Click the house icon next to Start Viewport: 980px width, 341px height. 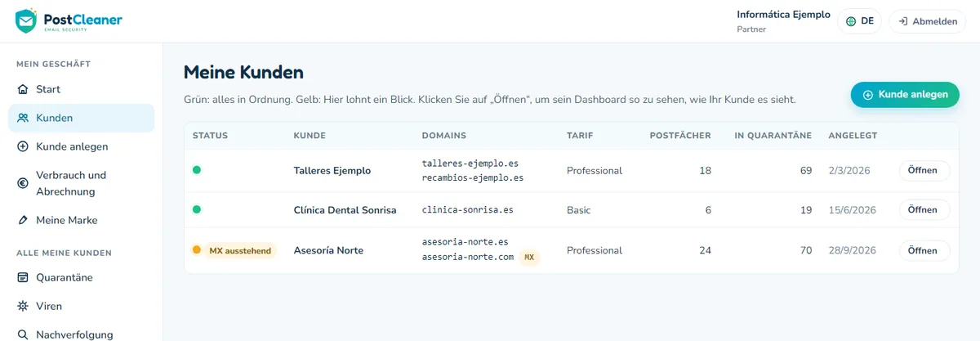[23, 89]
